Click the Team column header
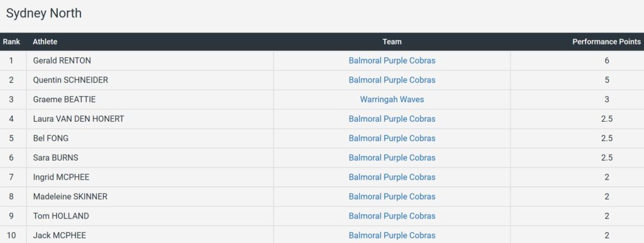 (392, 42)
